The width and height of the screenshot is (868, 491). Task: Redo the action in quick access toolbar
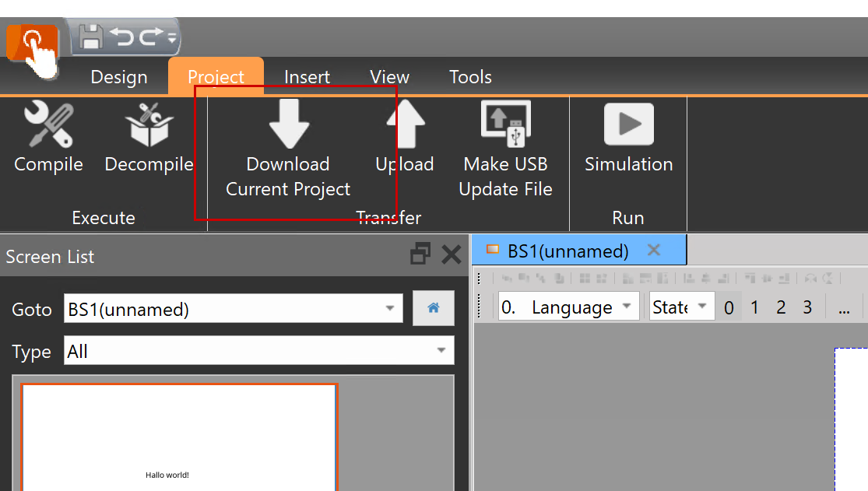(150, 37)
